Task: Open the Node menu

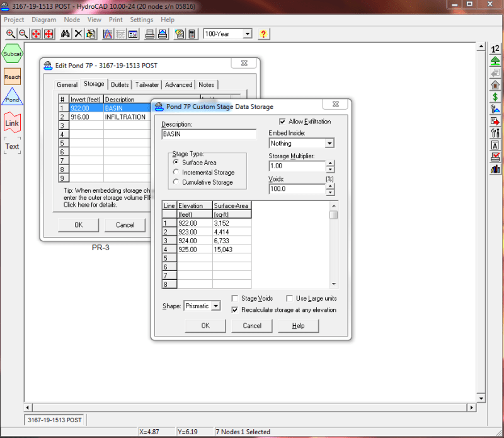Action: click(x=72, y=20)
